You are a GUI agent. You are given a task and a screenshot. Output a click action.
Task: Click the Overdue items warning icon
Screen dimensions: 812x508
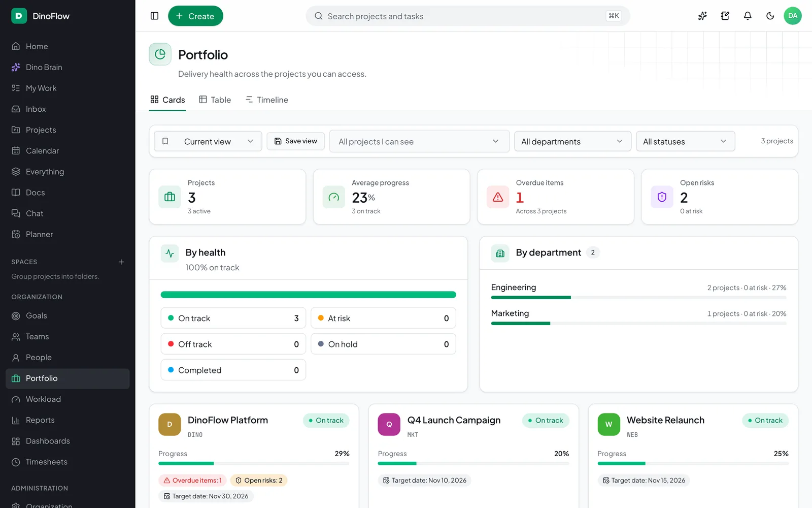(498, 197)
